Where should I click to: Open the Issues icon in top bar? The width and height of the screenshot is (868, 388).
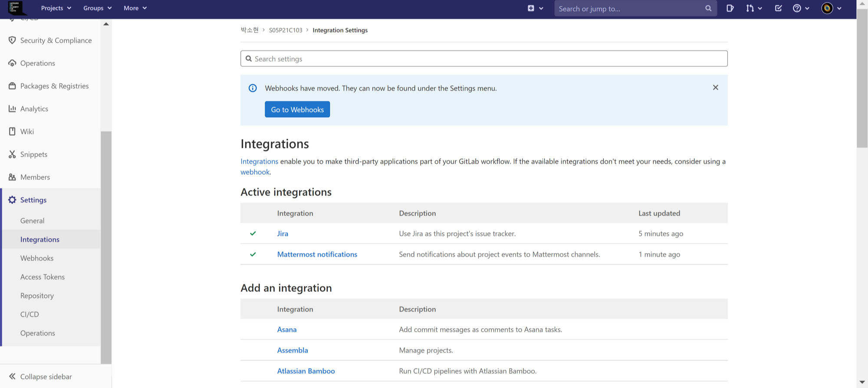(730, 8)
